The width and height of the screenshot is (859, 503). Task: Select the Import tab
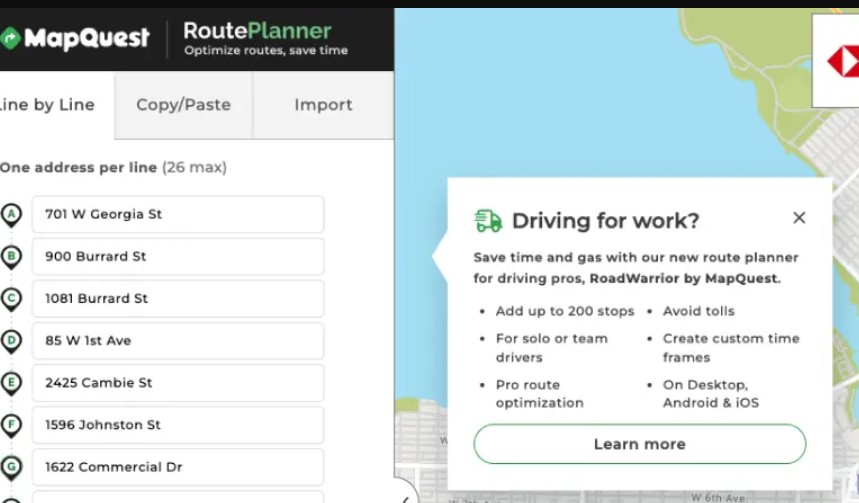[323, 105]
